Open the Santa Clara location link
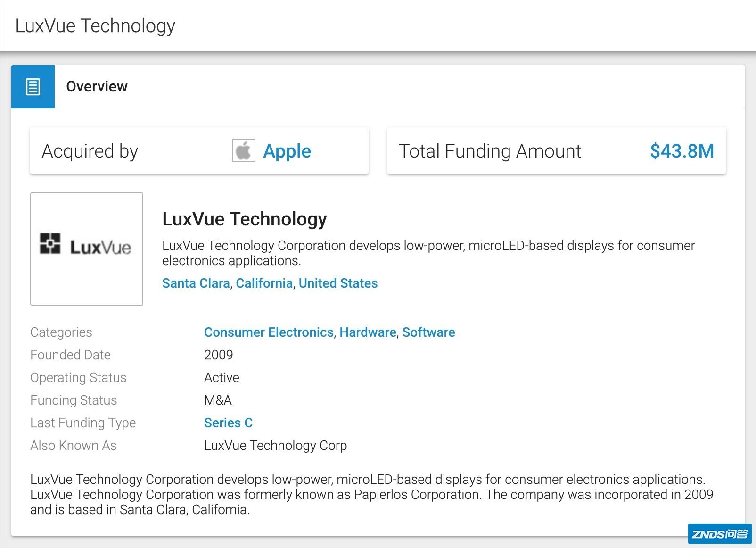This screenshot has width=756, height=548. 196,283
